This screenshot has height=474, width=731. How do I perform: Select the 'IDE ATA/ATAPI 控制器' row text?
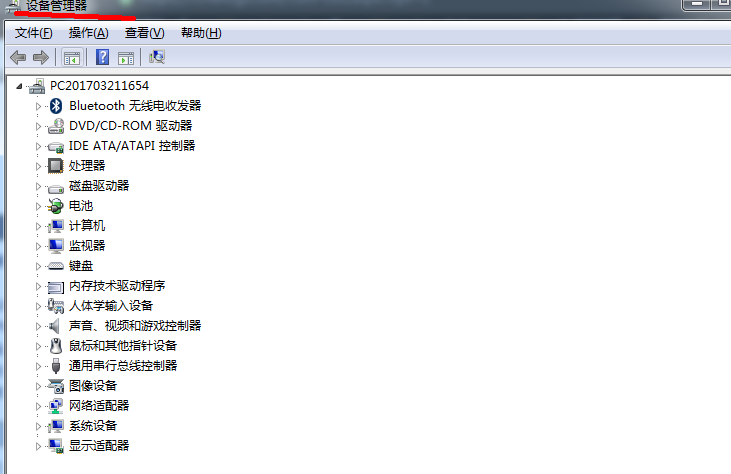pyautogui.click(x=132, y=146)
